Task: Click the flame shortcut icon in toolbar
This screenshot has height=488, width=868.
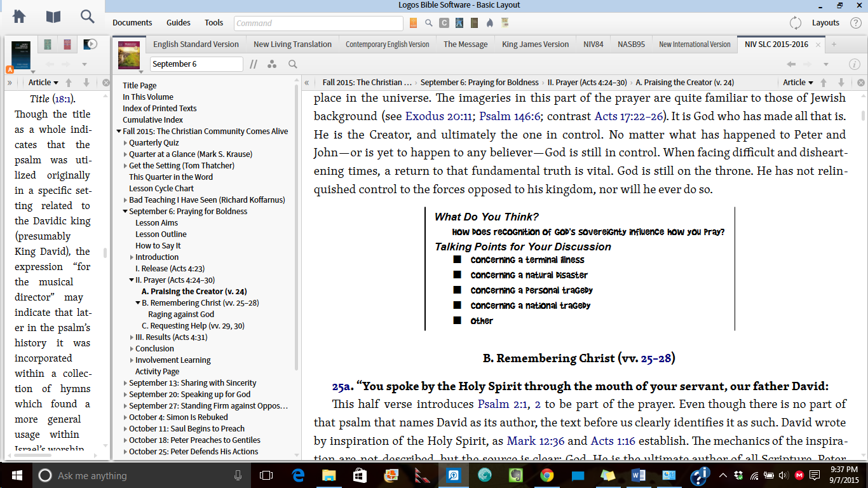Action: coord(490,23)
